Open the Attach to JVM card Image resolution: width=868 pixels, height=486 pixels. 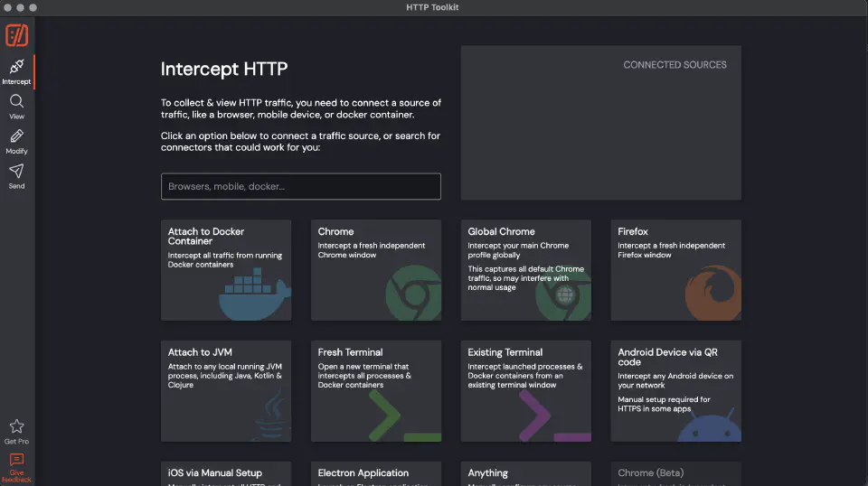[x=226, y=391]
